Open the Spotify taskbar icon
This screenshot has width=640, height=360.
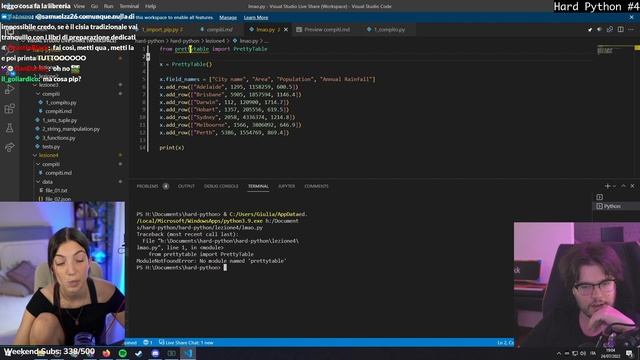122,353
